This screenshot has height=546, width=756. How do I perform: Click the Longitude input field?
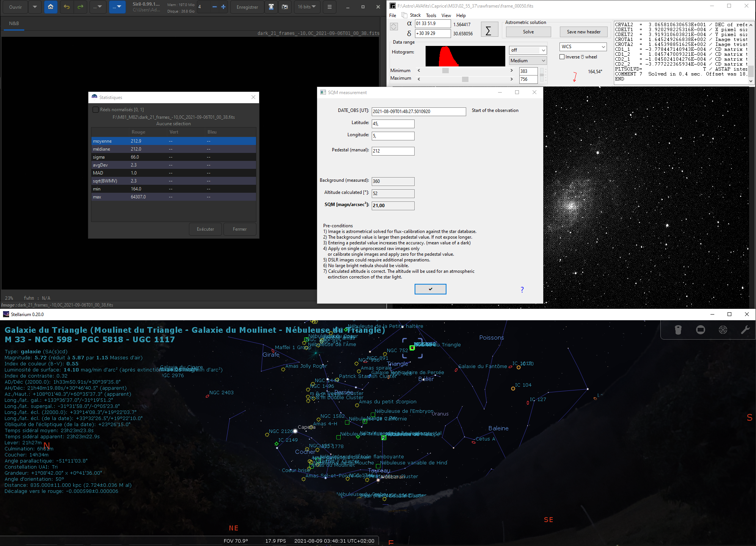[x=393, y=136]
